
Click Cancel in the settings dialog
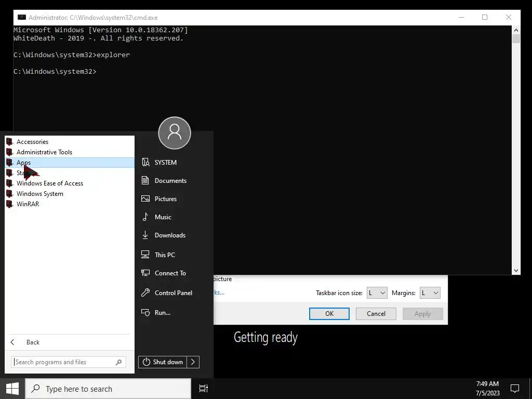point(376,313)
